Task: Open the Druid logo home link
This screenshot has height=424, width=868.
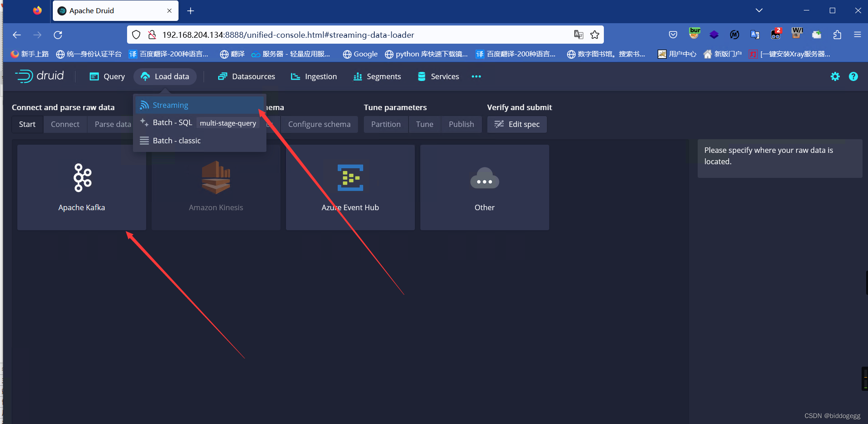Action: (40, 76)
